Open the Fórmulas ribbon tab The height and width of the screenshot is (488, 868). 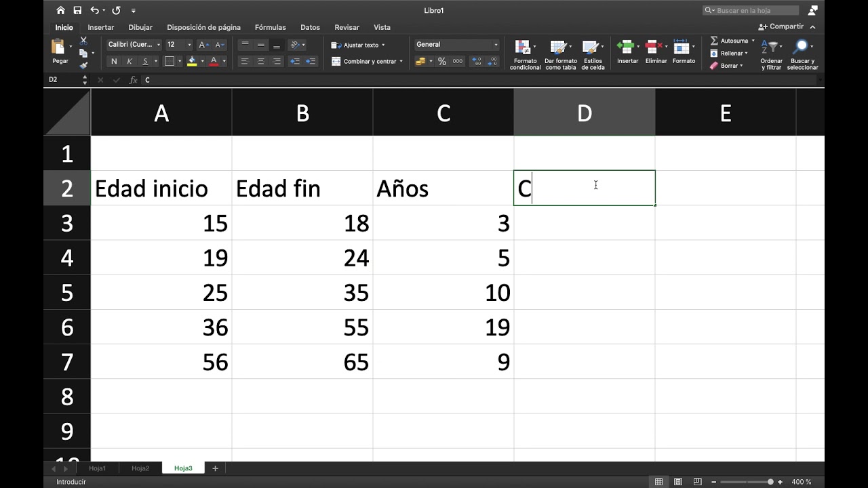coord(271,28)
